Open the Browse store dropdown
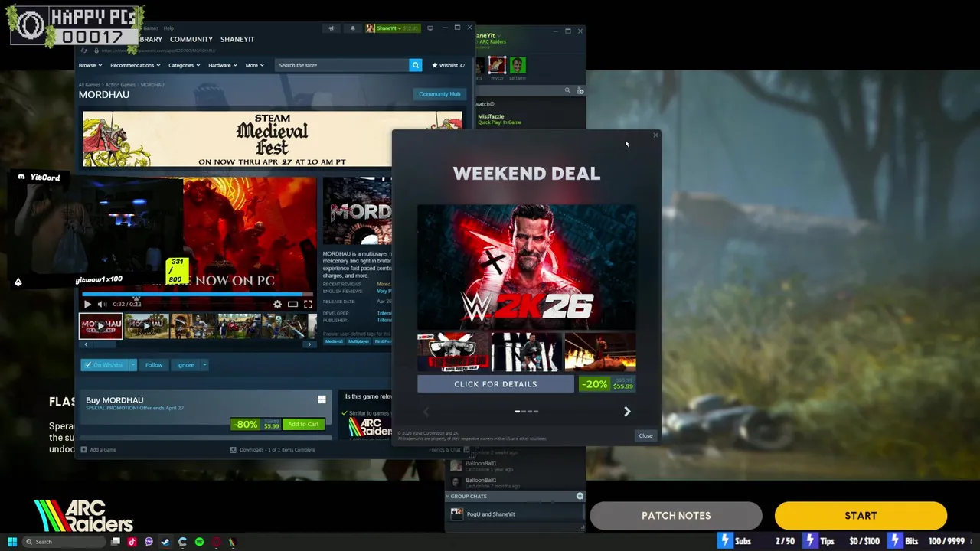980x551 pixels. point(90,65)
